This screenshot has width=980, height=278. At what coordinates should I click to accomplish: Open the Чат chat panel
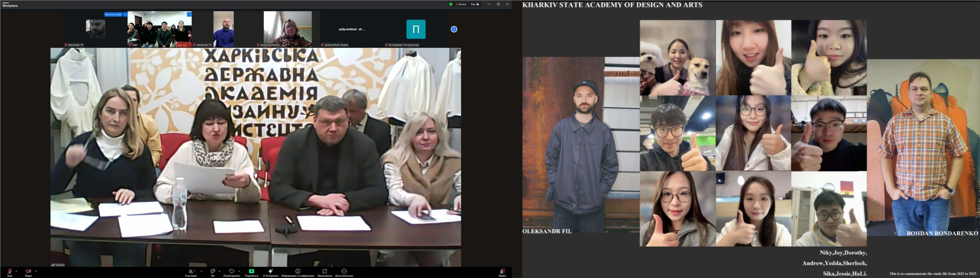coord(213,271)
